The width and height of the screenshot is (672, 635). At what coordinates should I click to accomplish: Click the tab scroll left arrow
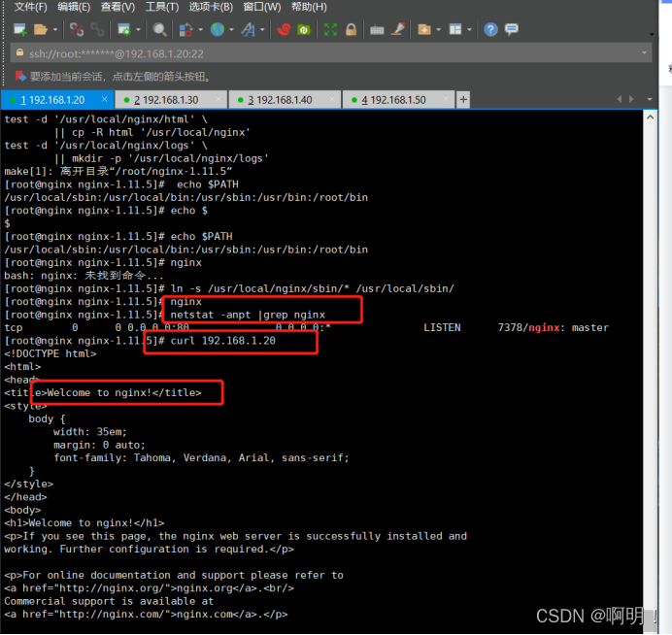tap(619, 99)
